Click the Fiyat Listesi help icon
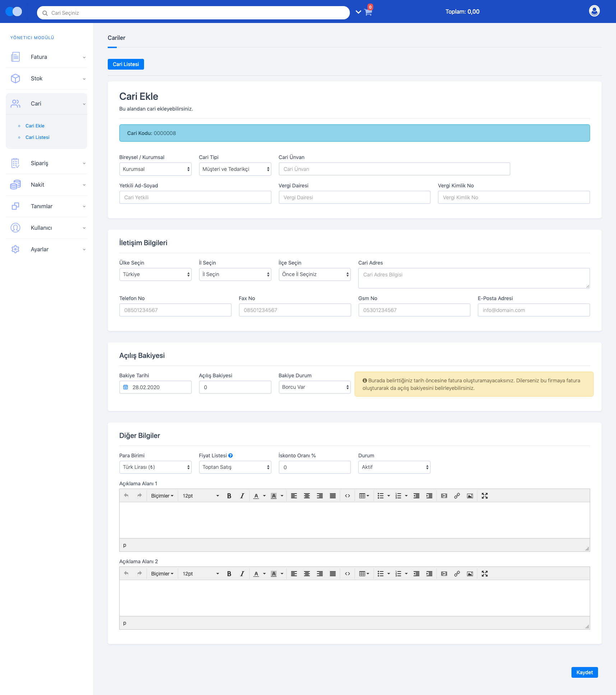The image size is (616, 695). coord(231,456)
